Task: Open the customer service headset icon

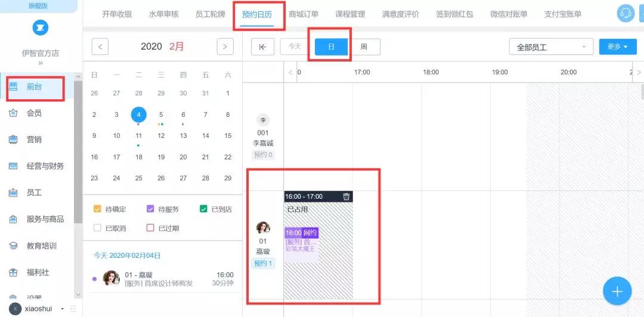Action: [x=626, y=14]
